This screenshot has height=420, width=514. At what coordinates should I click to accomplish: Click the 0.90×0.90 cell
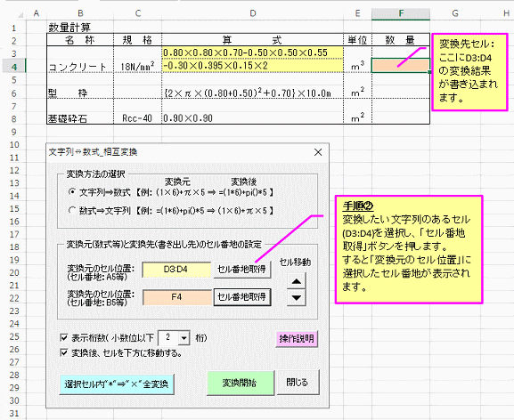(x=252, y=118)
